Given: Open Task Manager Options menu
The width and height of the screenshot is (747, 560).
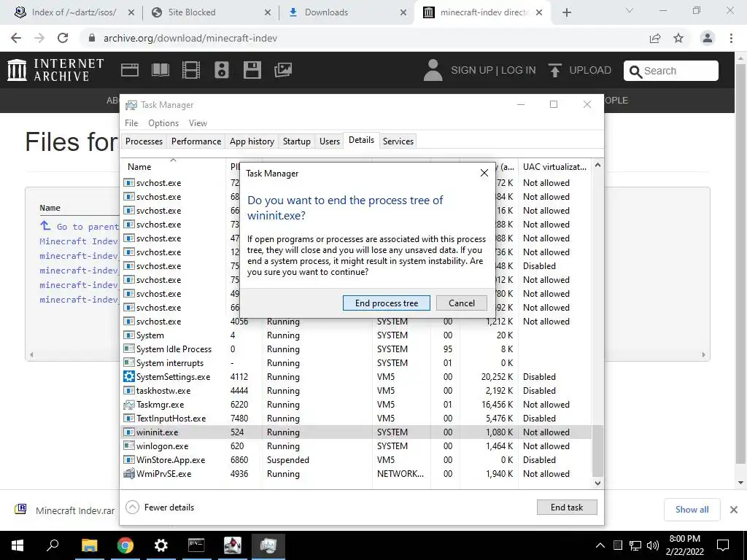Looking at the screenshot, I should click(x=163, y=122).
